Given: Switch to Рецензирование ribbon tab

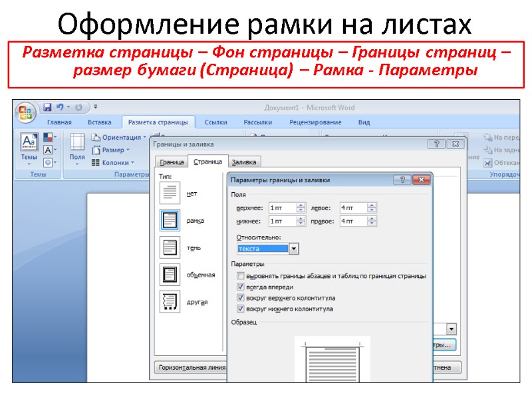Looking at the screenshot, I should point(315,122).
